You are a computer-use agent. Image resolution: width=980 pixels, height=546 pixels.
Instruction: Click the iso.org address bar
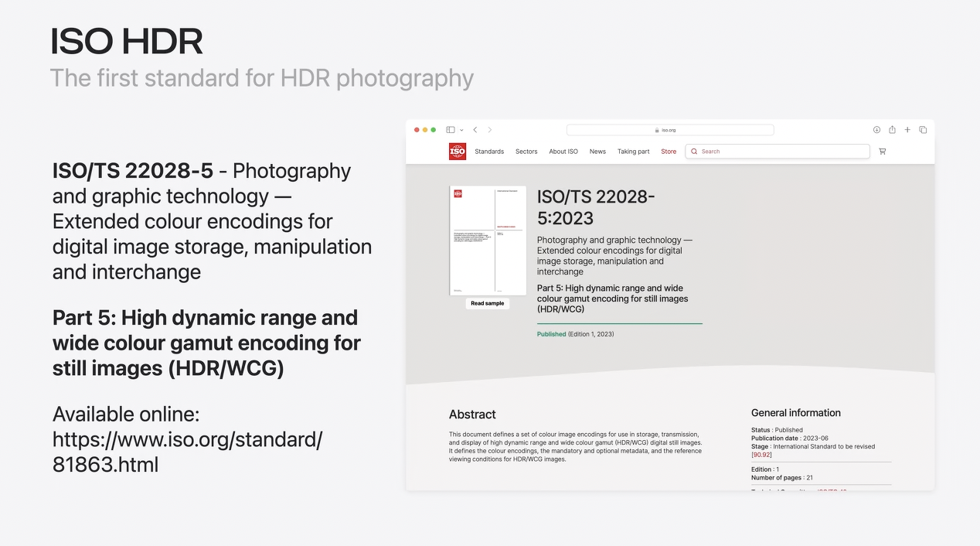[x=669, y=130]
